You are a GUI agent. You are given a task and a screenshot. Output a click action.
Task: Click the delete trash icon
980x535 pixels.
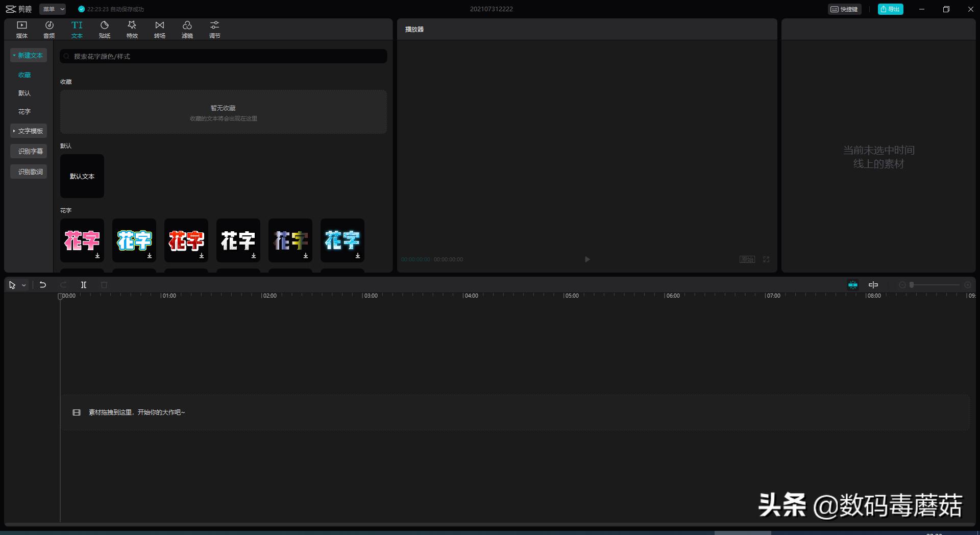point(104,285)
